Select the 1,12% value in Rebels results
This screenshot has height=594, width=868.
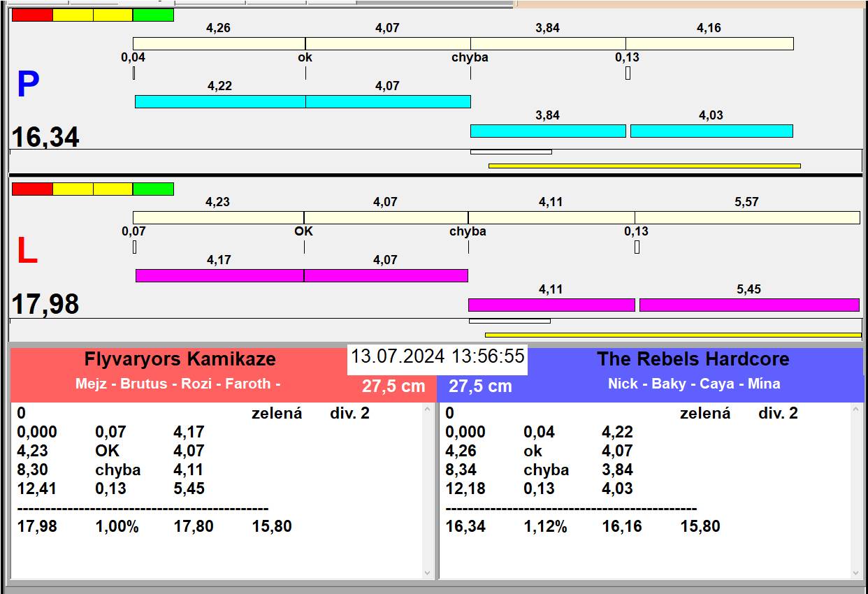[x=545, y=526]
